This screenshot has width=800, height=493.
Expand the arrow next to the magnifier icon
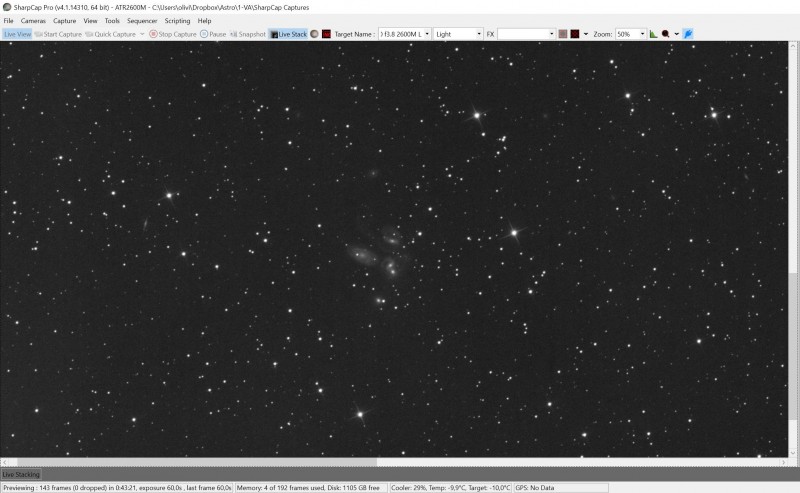[677, 34]
